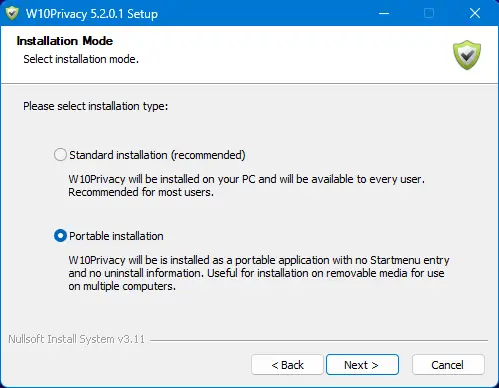This screenshot has width=499, height=388.
Task: Click the W10Privacy shield icon in title bar
Action: pos(12,13)
